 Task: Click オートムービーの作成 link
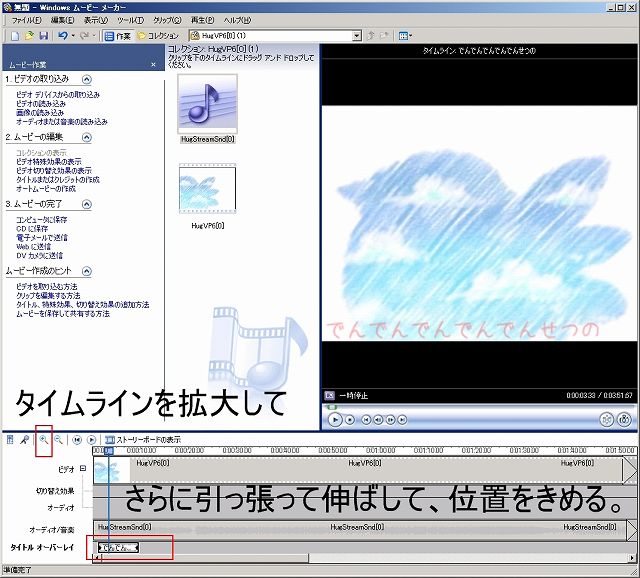[46, 189]
